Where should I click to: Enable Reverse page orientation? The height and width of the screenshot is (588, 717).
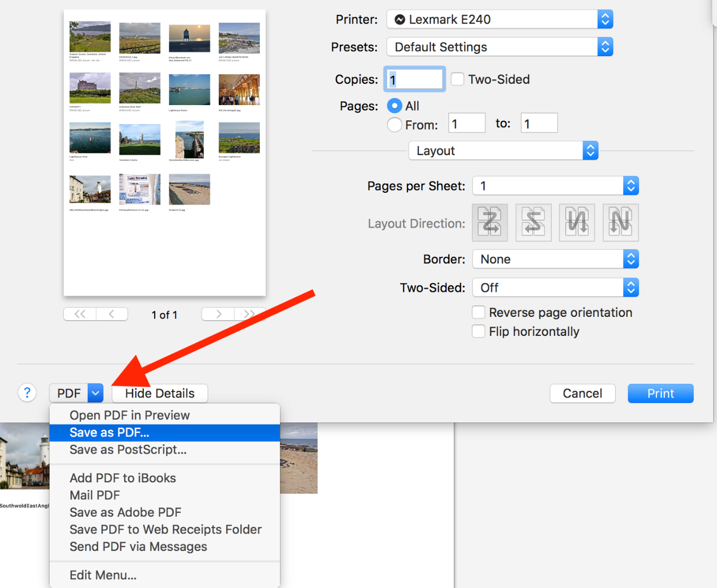[x=478, y=313]
